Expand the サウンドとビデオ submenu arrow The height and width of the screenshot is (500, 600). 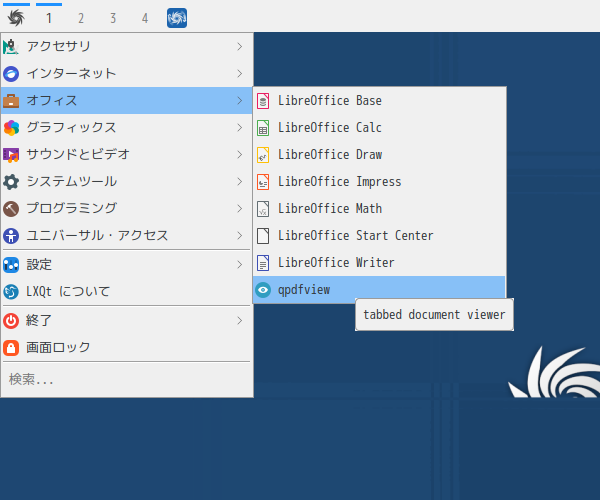point(240,155)
